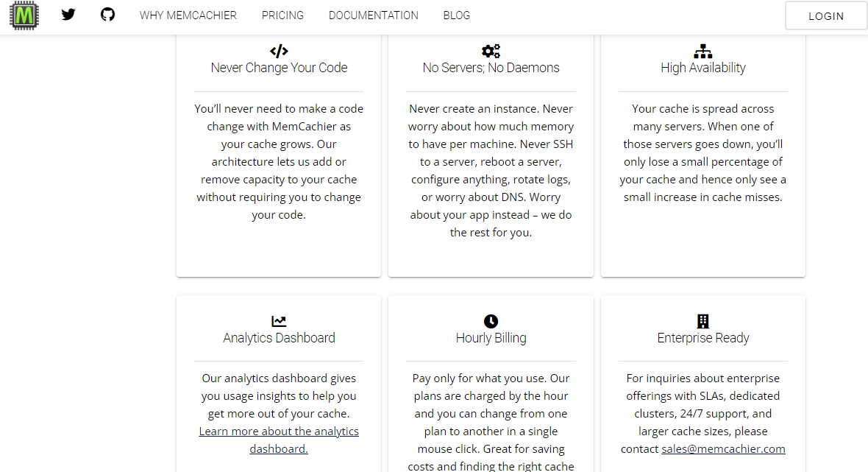Click the sales@memcachier.com email link
The width and height of the screenshot is (868, 472).
[x=723, y=448]
